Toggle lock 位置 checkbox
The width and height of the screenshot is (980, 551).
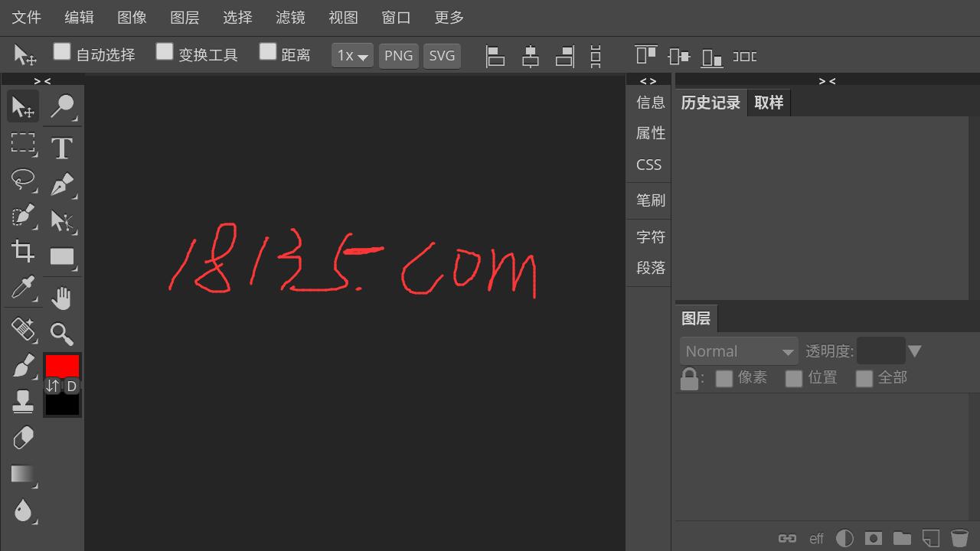[x=794, y=379]
